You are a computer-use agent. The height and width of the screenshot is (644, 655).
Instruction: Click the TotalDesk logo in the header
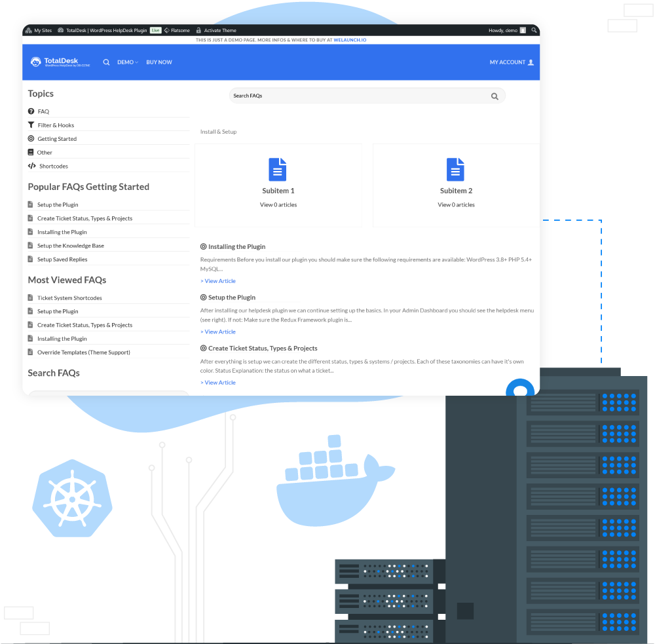pos(59,62)
